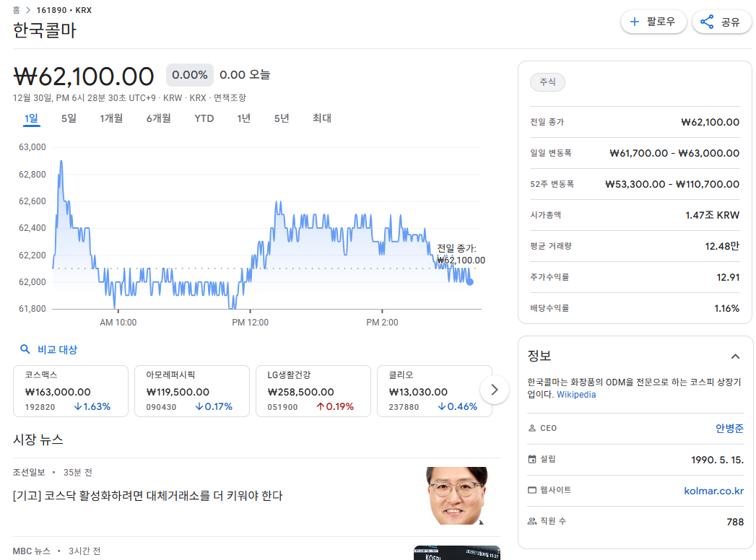Follow 한국콜마 with 팔로우 button
This screenshot has width=756, height=560.
(x=653, y=22)
